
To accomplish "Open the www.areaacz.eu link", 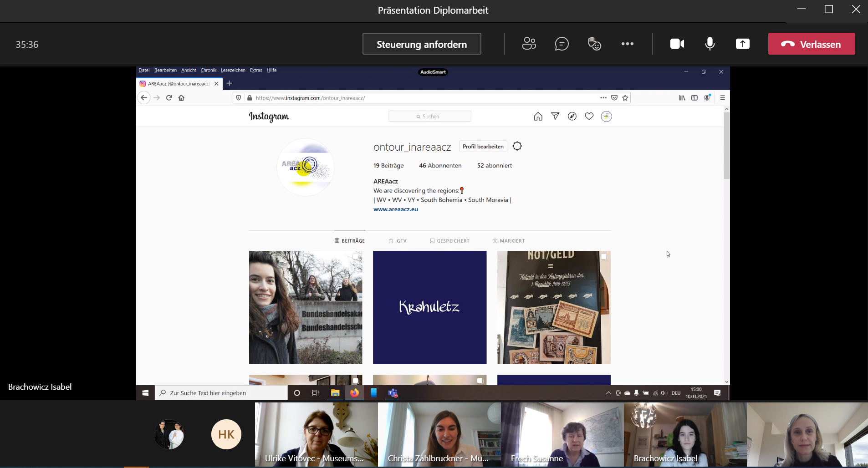I will tap(395, 209).
